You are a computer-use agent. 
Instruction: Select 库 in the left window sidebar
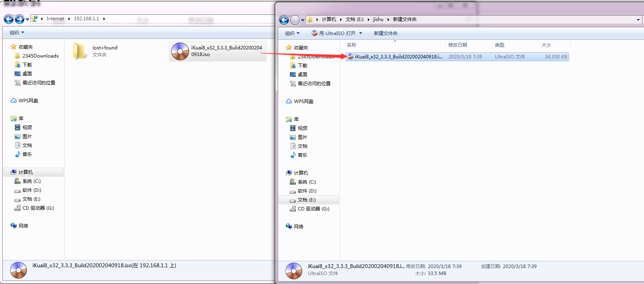coord(17,118)
